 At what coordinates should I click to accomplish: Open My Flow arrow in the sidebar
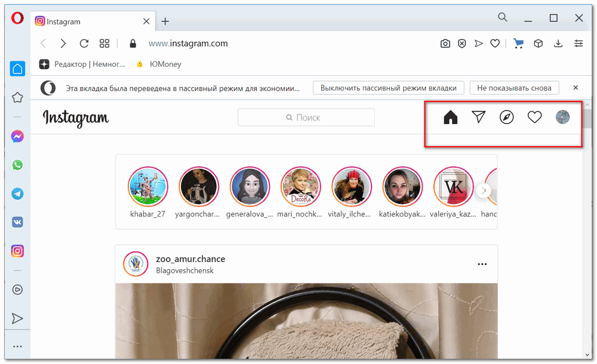click(17, 318)
